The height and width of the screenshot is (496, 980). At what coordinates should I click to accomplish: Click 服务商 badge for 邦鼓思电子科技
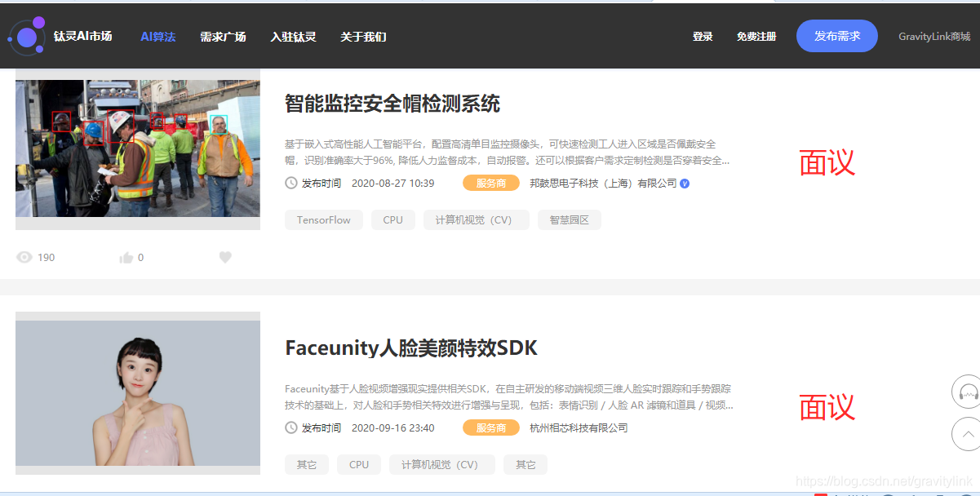coord(491,183)
